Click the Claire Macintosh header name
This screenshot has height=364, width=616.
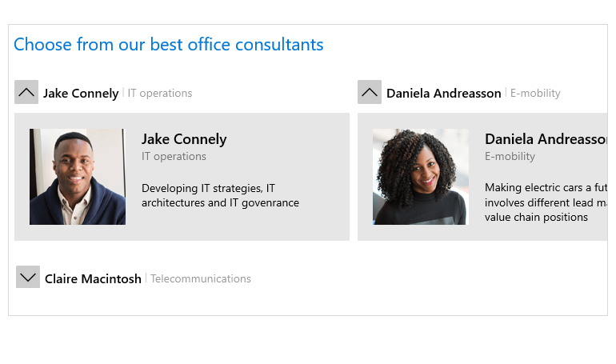click(93, 278)
